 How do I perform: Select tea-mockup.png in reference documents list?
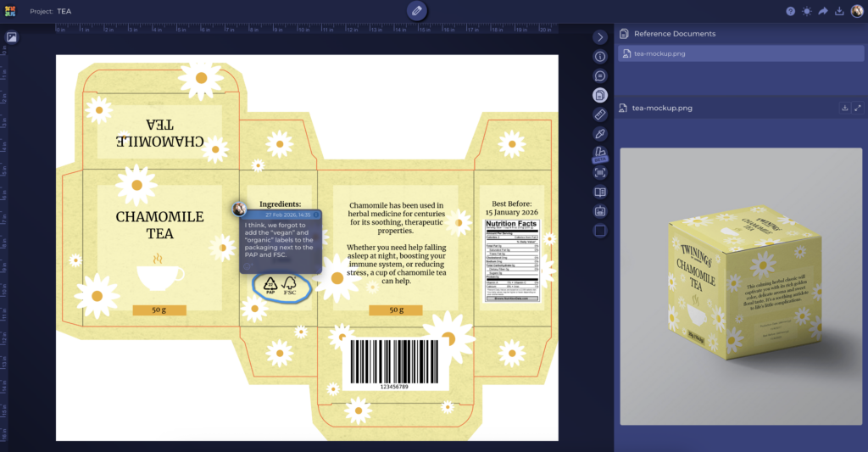click(x=741, y=53)
